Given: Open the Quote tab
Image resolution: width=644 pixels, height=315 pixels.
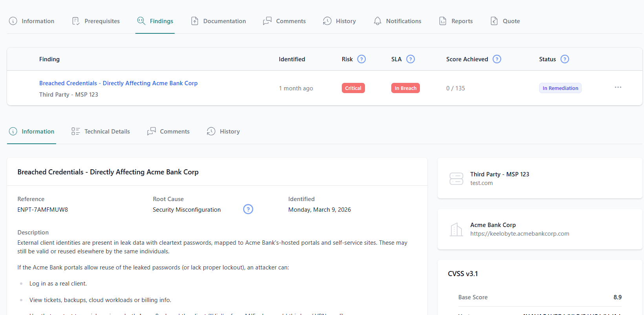Looking at the screenshot, I should pos(505,21).
